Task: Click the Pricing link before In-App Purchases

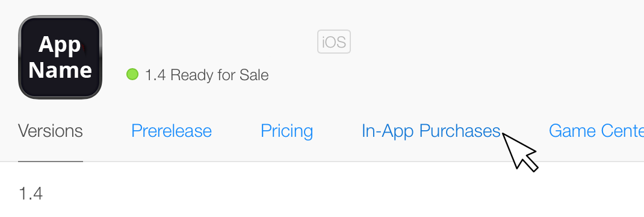Action: tap(286, 131)
